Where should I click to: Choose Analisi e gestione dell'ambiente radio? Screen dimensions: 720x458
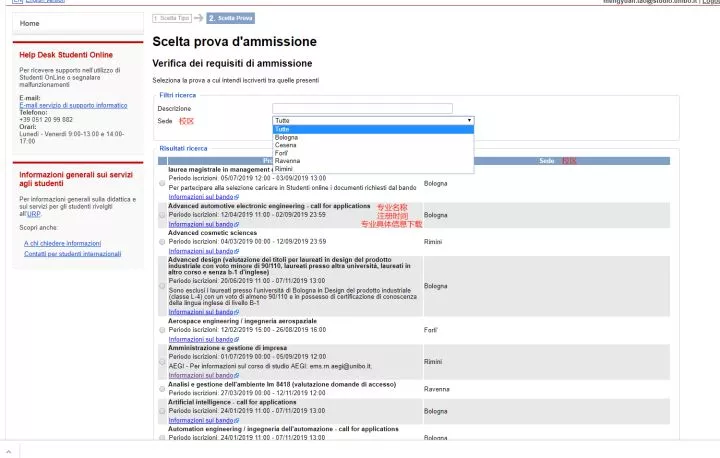click(x=162, y=389)
